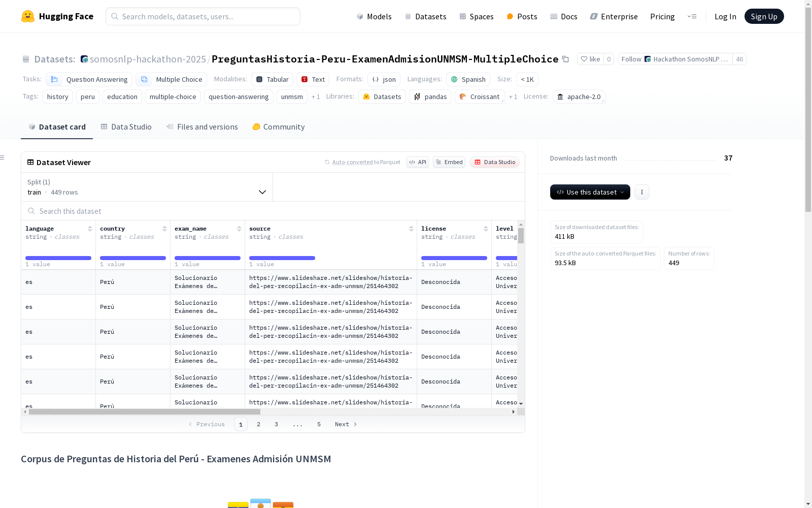Expand the Split train dropdown
The image size is (812, 508).
coord(147,187)
